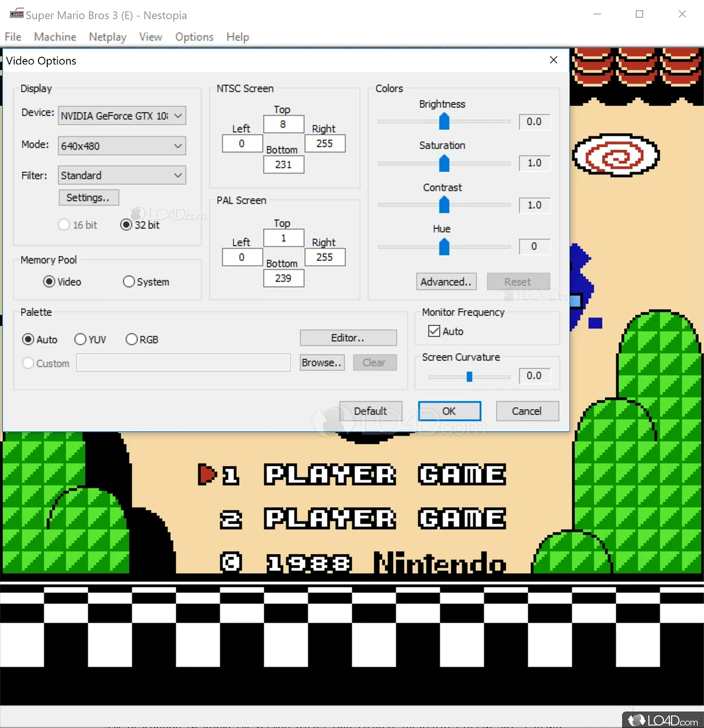
Task: Click the Saturation slider thumb
Action: tap(444, 163)
